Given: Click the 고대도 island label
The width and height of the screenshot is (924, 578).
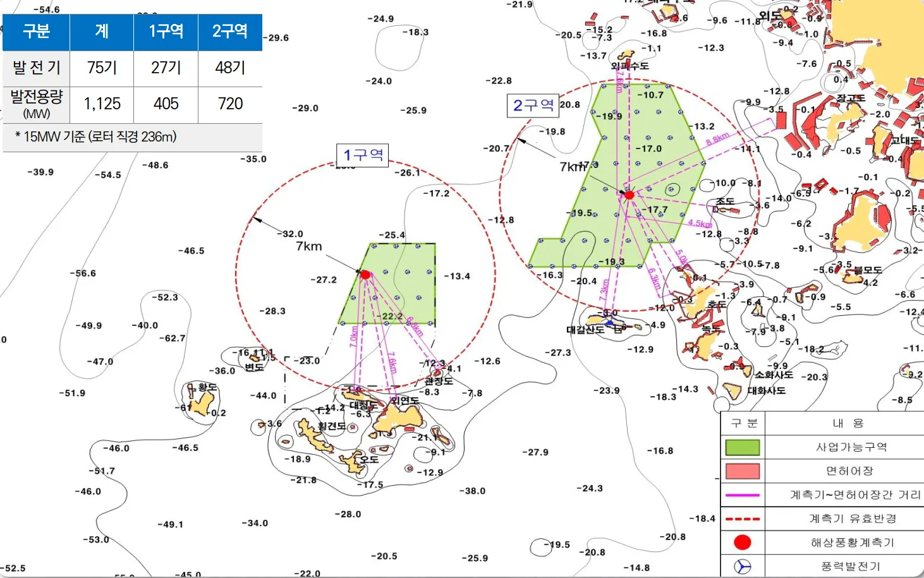Looking at the screenshot, I should coord(905,140).
